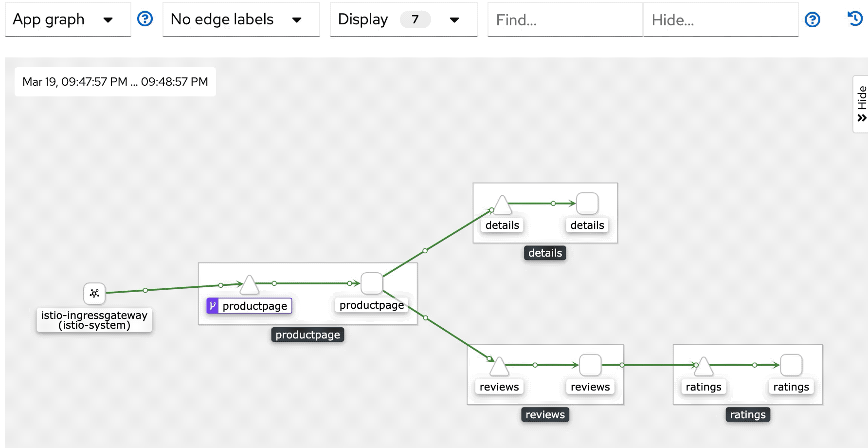The height and width of the screenshot is (448, 868).
Task: Select the productpage app box label
Action: [307, 335]
